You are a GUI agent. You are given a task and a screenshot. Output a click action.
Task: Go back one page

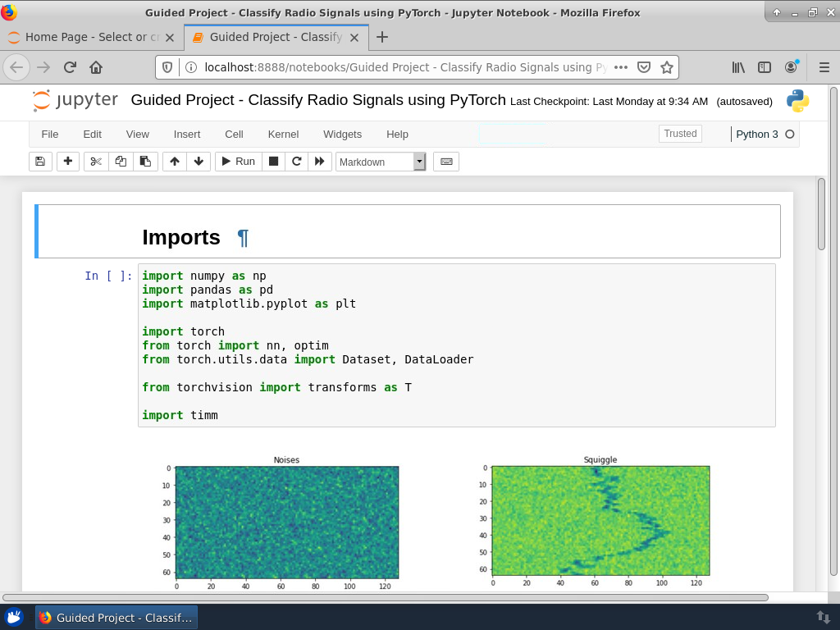pyautogui.click(x=16, y=67)
